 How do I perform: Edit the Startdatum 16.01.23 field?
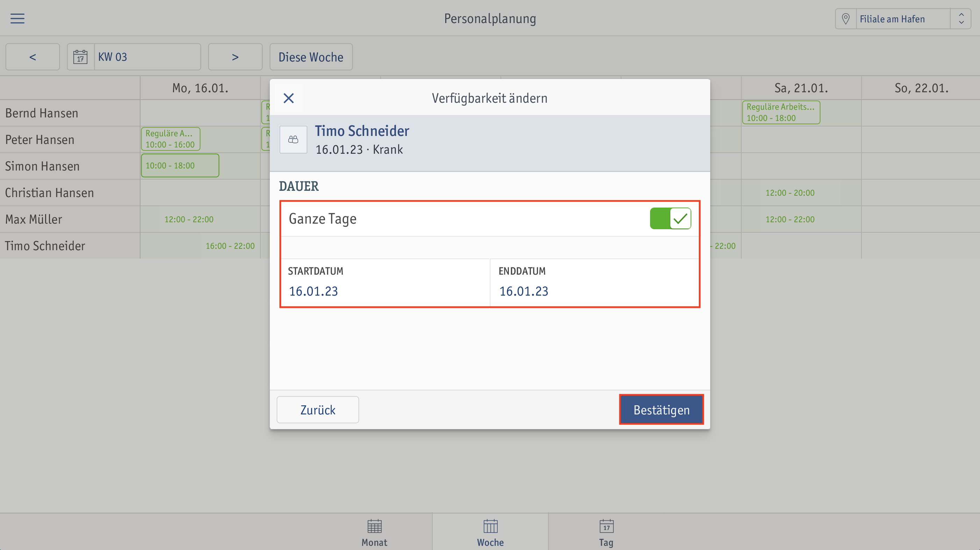[x=385, y=283]
